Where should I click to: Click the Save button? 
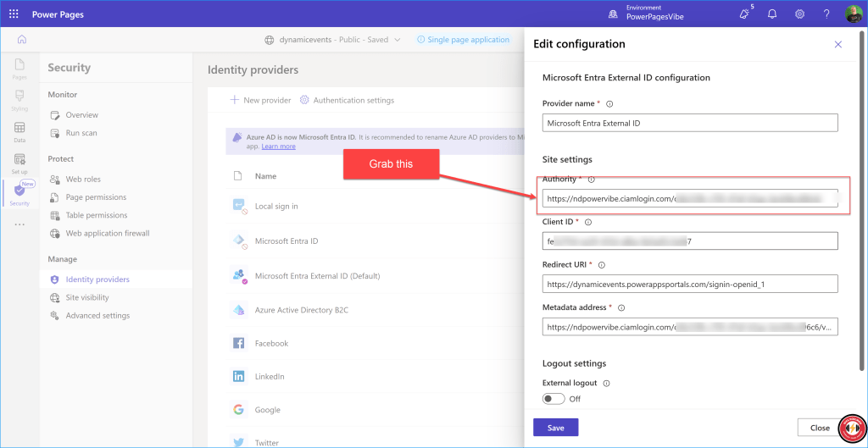[555, 428]
